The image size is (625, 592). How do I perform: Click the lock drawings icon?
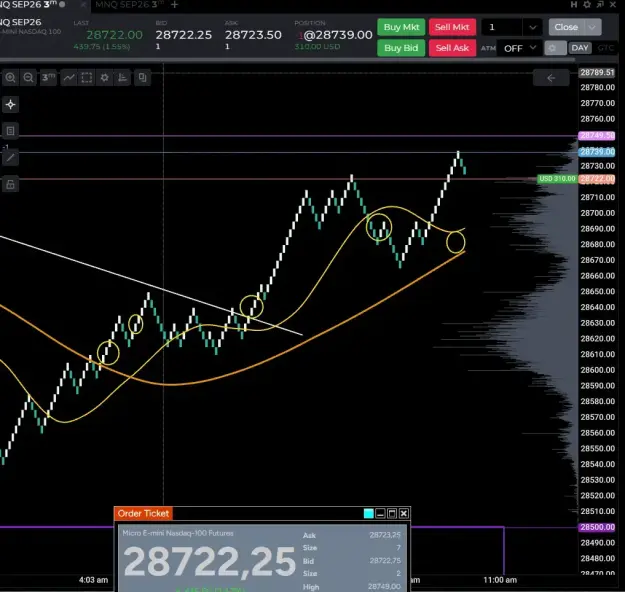coord(10,184)
